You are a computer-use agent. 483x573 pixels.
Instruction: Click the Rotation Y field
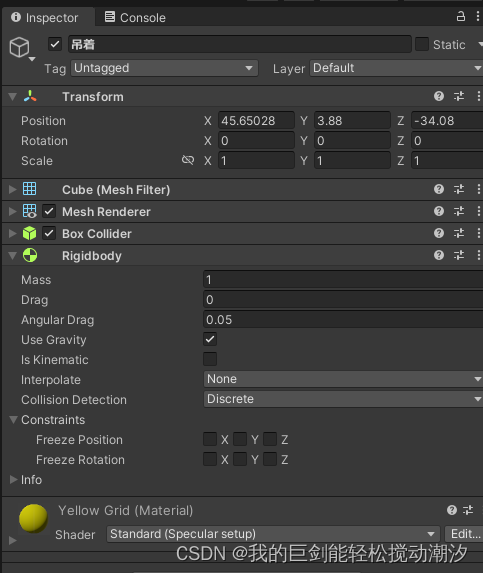click(x=352, y=141)
